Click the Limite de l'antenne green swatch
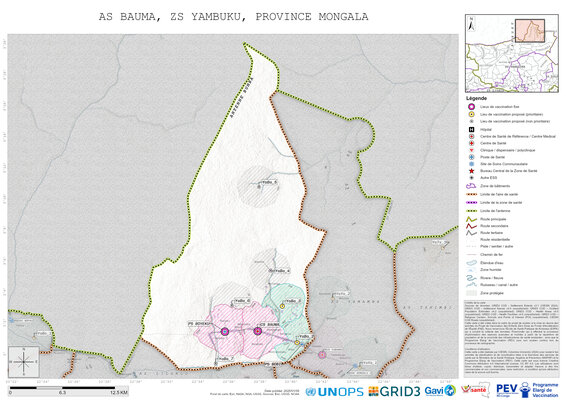 (471, 211)
